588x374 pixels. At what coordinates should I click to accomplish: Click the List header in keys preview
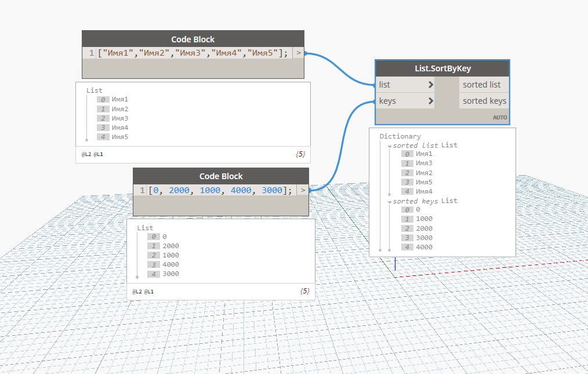tap(145, 228)
